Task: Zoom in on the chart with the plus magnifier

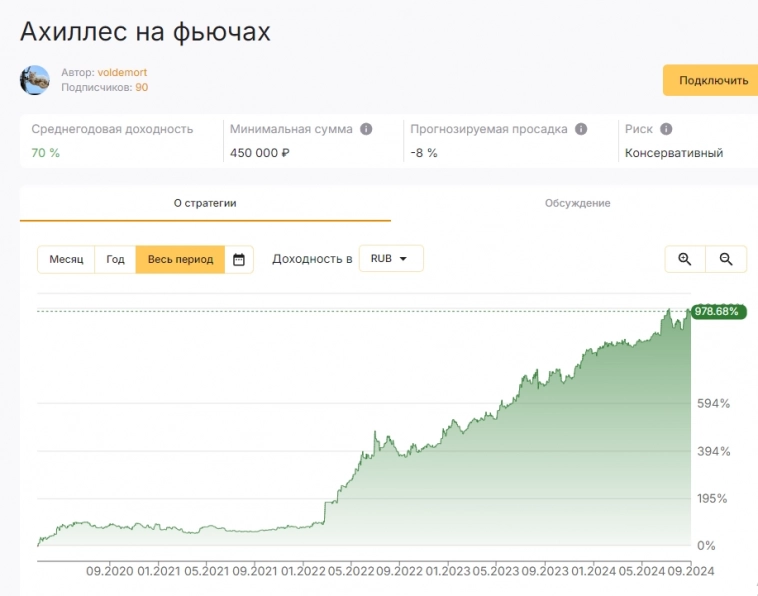Action: click(685, 259)
